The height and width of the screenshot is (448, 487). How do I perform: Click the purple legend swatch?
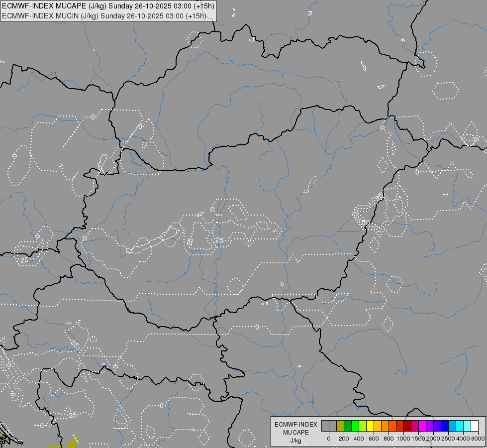tap(430, 426)
